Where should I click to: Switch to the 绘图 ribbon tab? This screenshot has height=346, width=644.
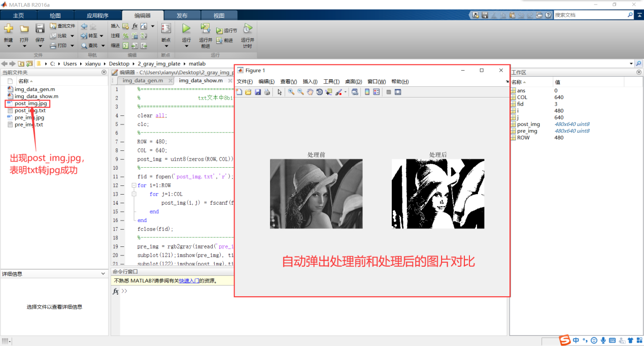tap(55, 15)
